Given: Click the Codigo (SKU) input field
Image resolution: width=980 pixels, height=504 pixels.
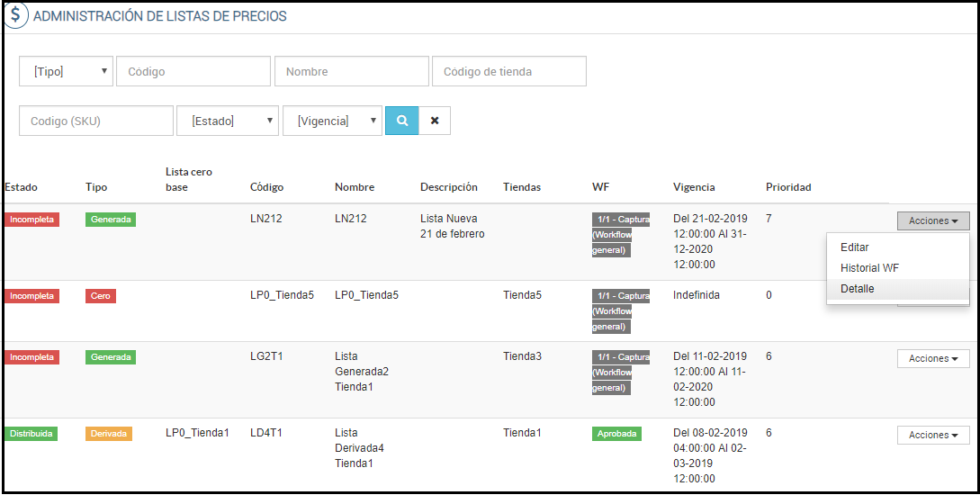Looking at the screenshot, I should (96, 121).
